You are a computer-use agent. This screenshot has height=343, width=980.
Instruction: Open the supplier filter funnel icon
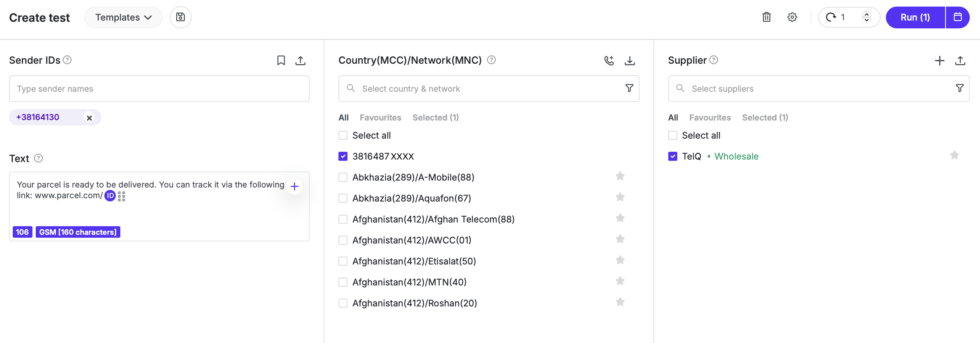coord(959,88)
